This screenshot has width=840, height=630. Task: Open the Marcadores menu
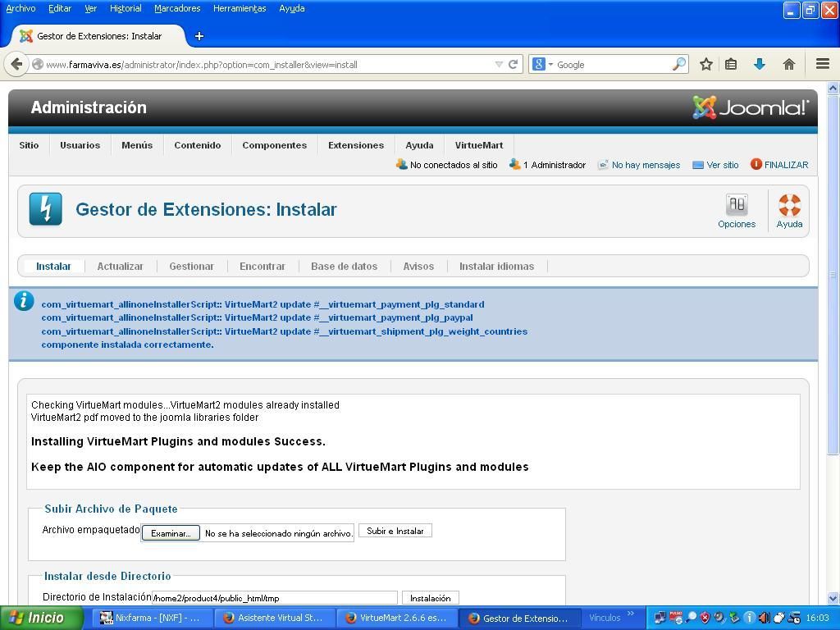pyautogui.click(x=177, y=8)
